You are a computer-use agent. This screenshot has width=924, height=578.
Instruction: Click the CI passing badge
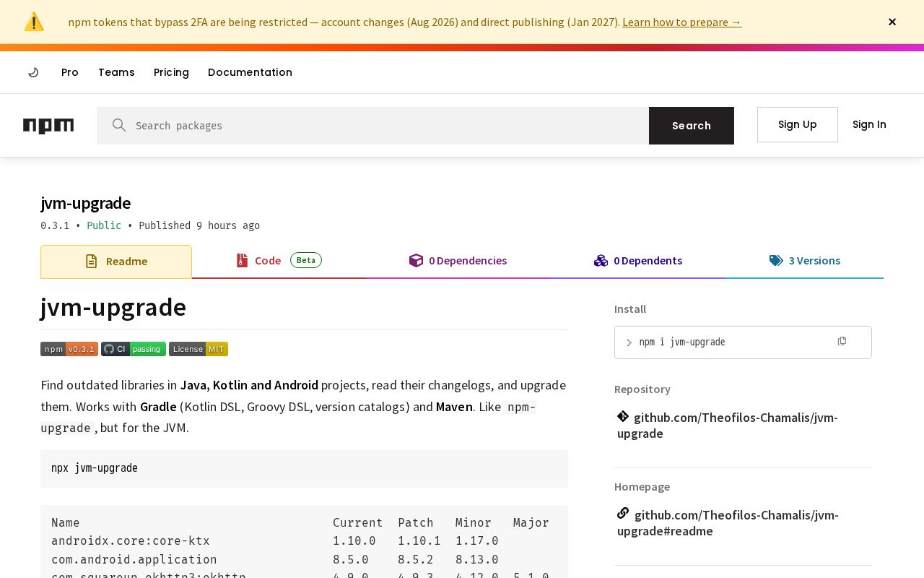coord(134,349)
